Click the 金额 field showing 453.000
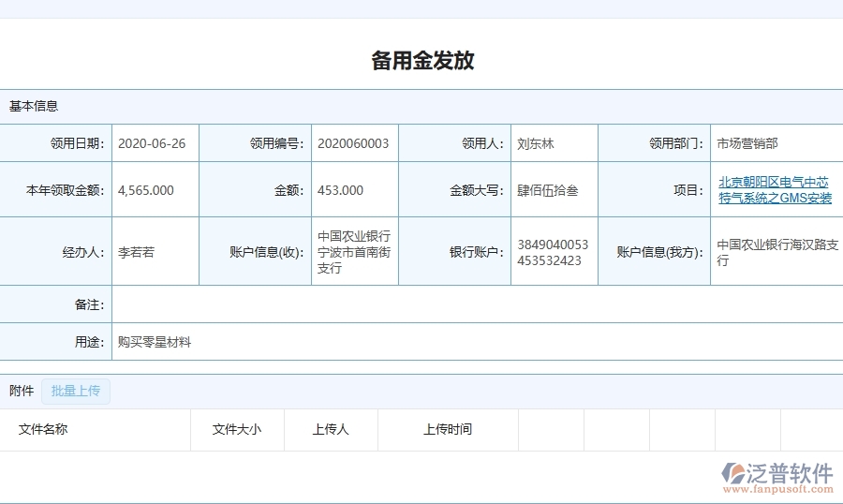843x504 pixels. click(341, 190)
